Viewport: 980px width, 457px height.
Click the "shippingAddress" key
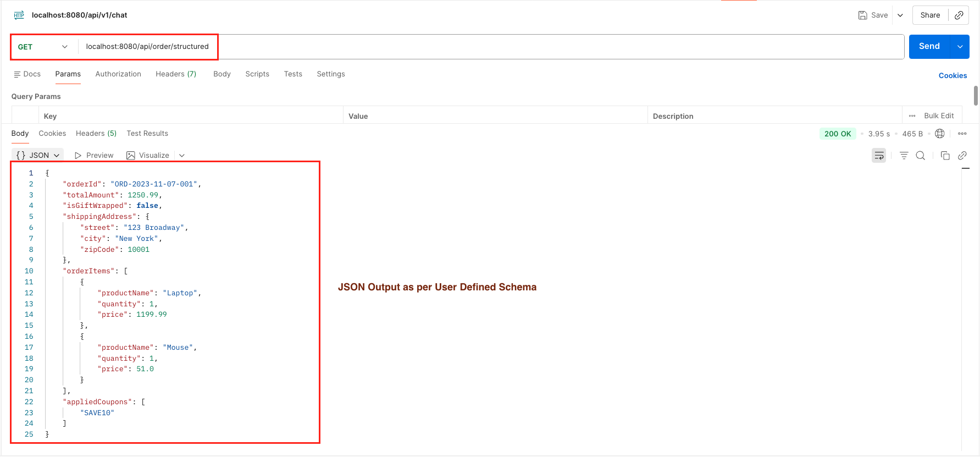99,217
